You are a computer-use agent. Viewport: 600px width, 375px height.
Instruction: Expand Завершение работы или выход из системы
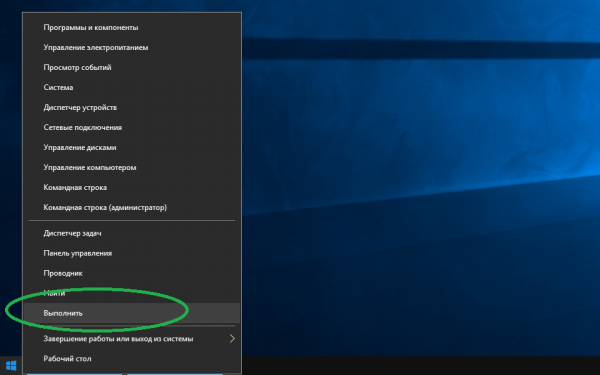pos(132,339)
